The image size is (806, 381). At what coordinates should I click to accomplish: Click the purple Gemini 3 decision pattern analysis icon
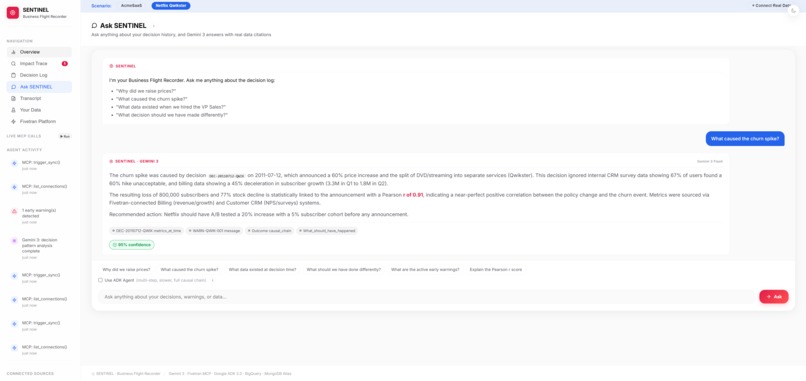[14, 241]
